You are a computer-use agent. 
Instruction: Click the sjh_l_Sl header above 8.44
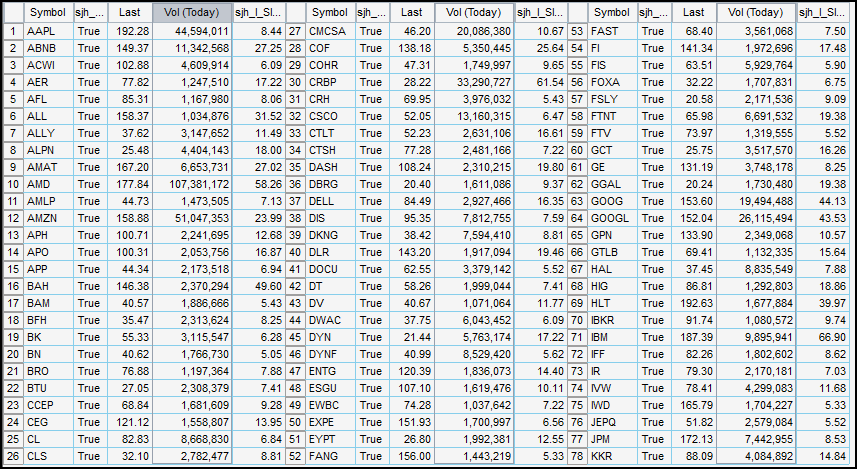(259, 12)
